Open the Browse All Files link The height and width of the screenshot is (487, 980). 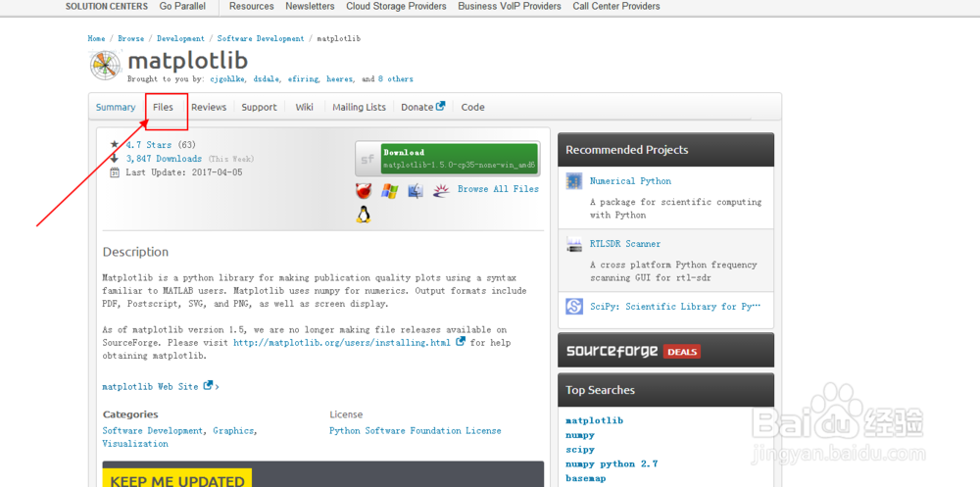[498, 189]
